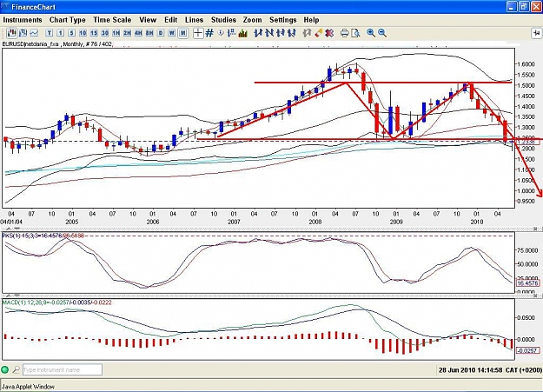Click the MACD study label text

pyautogui.click(x=57, y=302)
